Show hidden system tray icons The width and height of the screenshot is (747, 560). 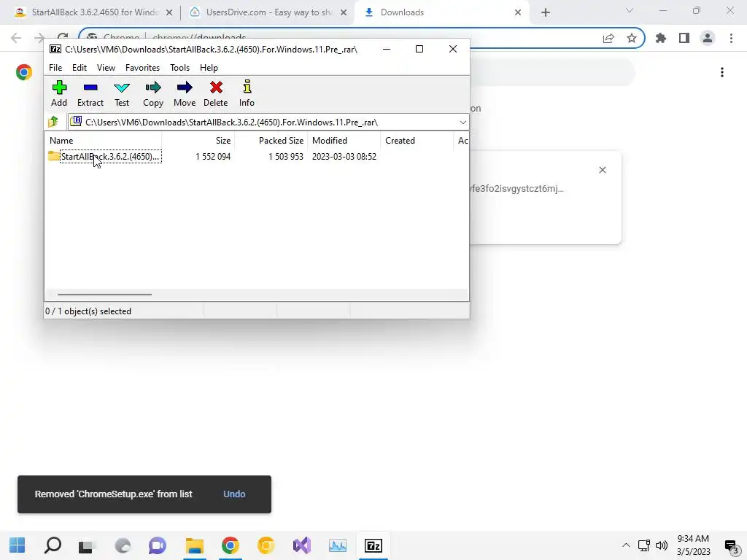point(626,545)
